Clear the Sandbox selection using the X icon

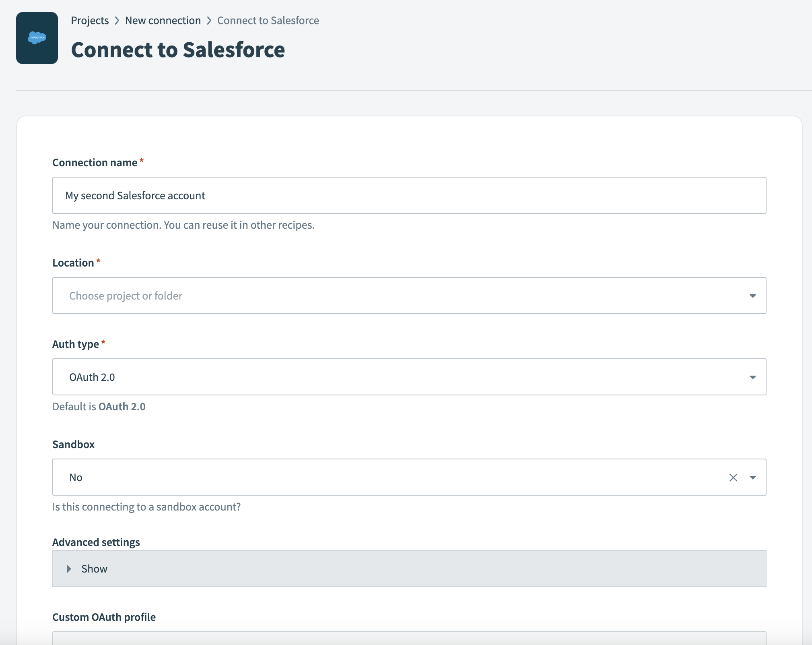[x=734, y=477]
